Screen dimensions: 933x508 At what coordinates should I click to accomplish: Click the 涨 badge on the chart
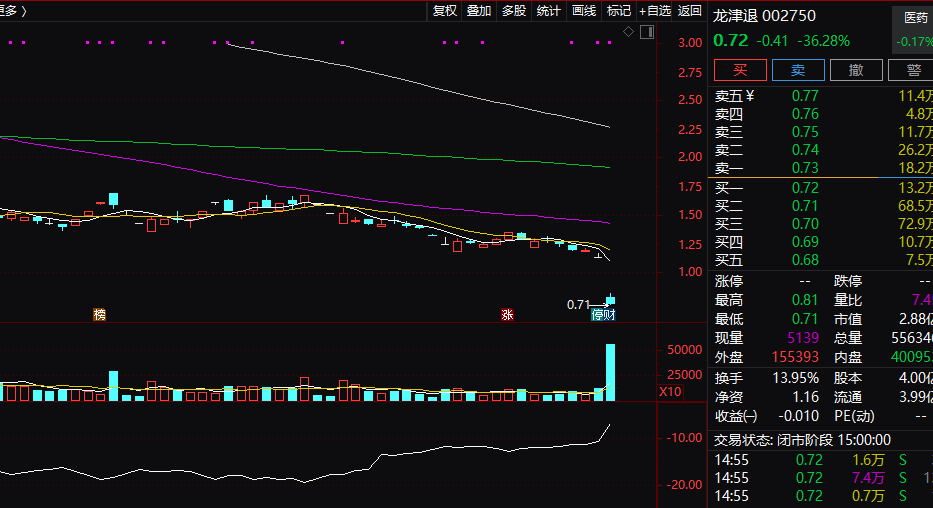pyautogui.click(x=507, y=314)
